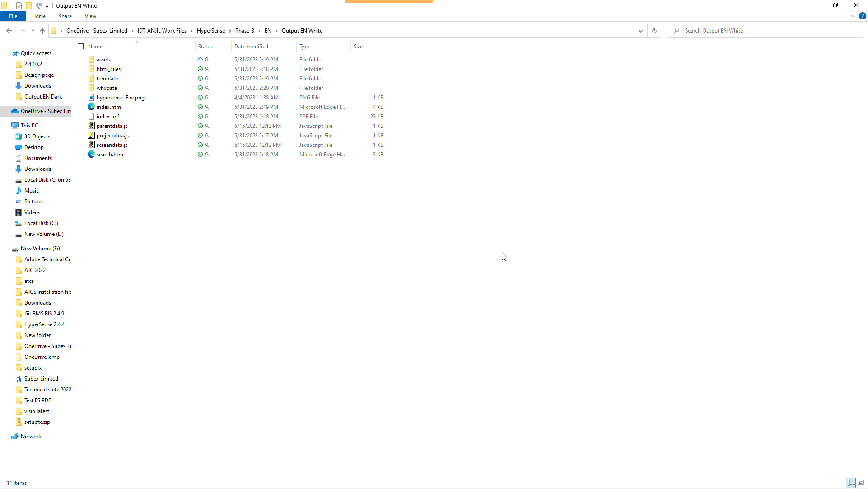Select the parentdata.js script file icon
This screenshot has height=489, width=868.
91,126
